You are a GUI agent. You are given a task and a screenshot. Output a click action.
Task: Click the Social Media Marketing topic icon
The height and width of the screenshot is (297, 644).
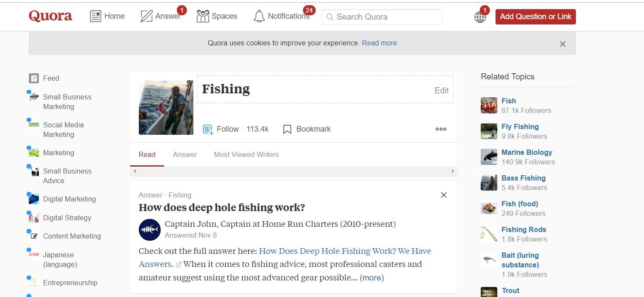[34, 125]
